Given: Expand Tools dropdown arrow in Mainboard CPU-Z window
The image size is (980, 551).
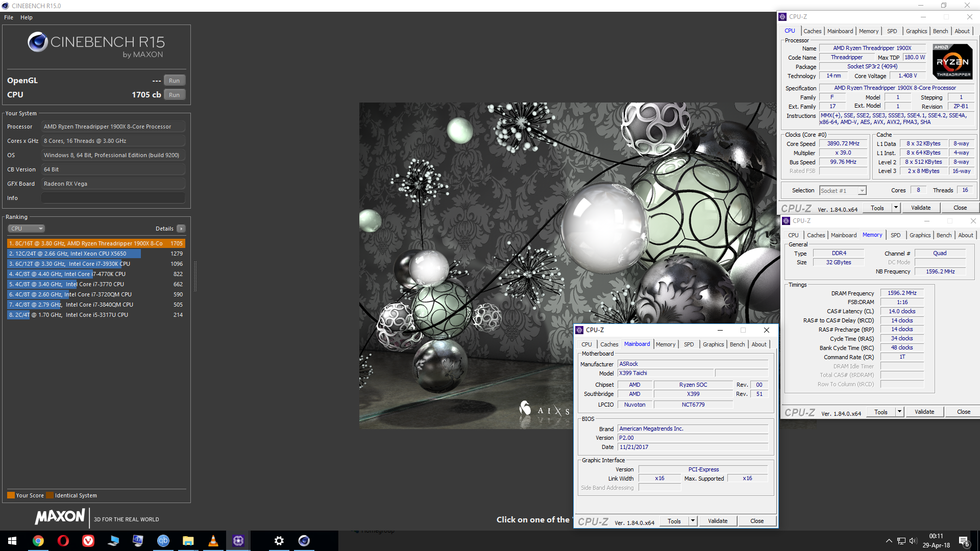Looking at the screenshot, I should pyautogui.click(x=693, y=521).
